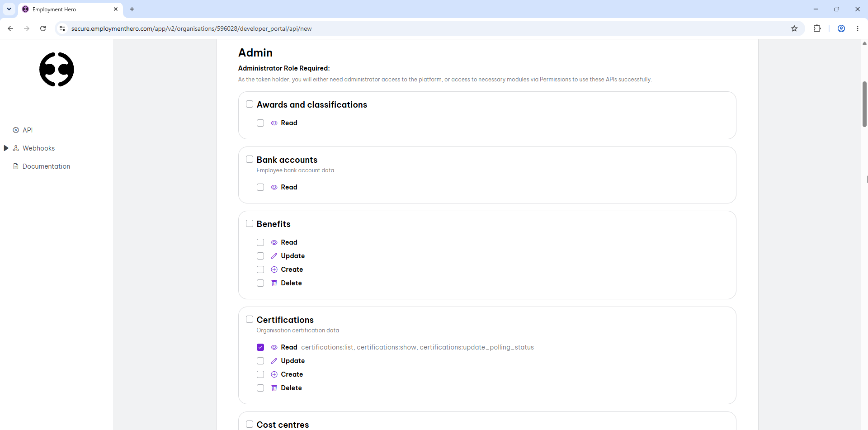Click the 'Organisation certification data' text

[x=297, y=331]
